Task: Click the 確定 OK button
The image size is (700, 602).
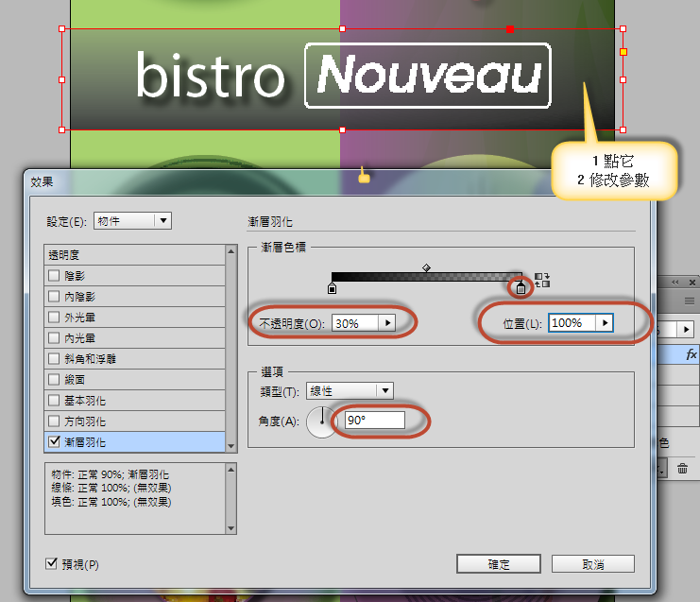Action: 498,564
